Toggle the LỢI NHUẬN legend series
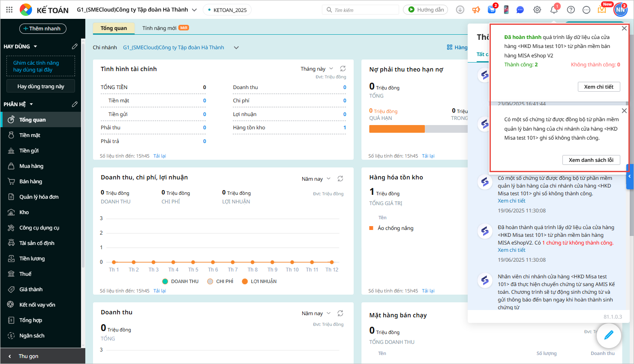 (259, 281)
